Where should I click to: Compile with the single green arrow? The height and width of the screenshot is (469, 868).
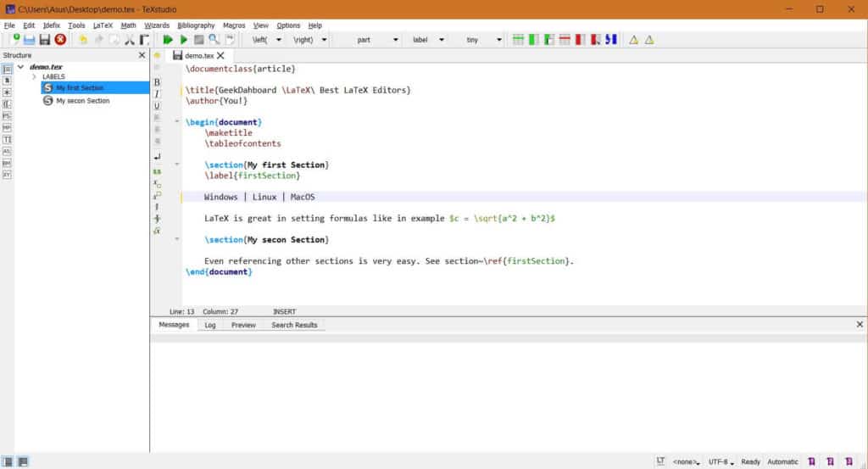coord(184,40)
